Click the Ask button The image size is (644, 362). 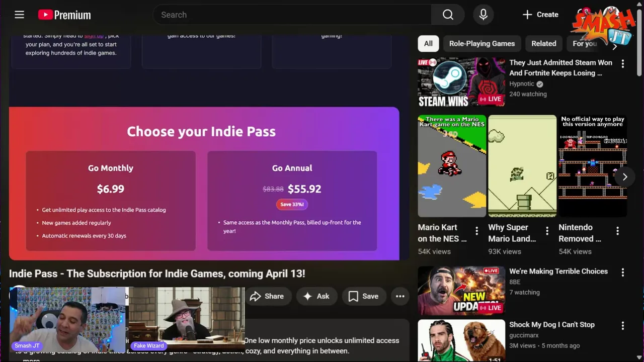[316, 296]
